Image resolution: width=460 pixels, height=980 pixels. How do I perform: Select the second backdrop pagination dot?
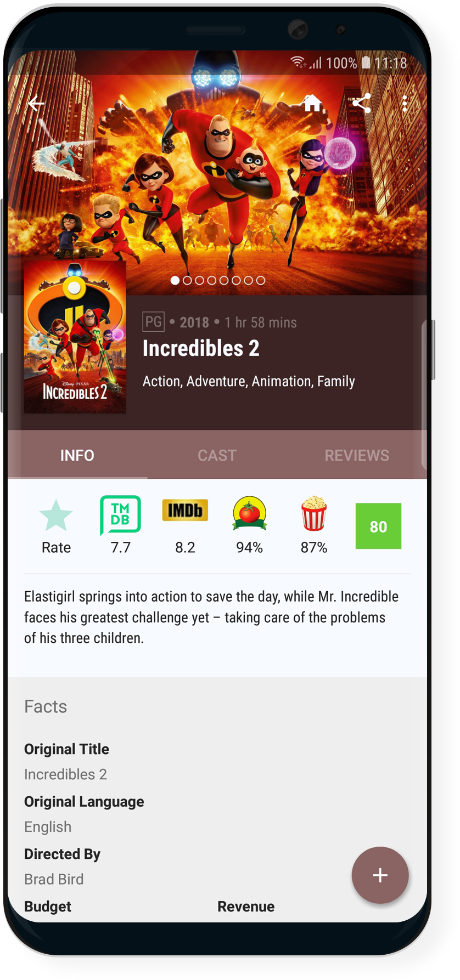pos(187,280)
